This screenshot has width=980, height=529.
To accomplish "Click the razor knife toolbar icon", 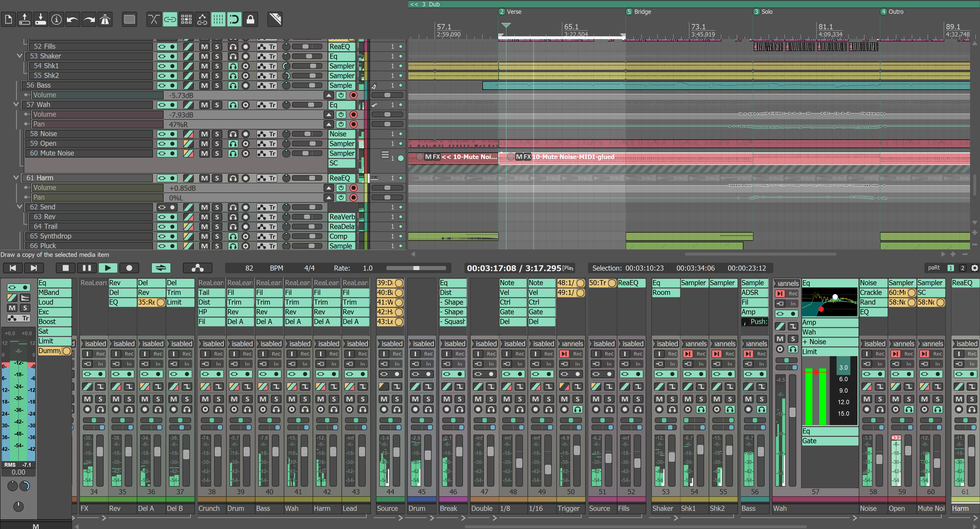I will [275, 19].
